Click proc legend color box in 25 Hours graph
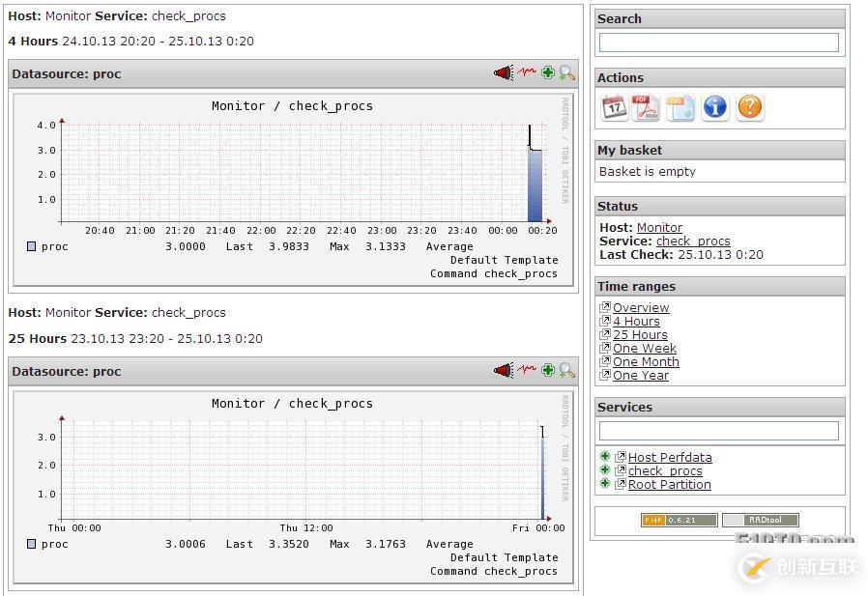Image resolution: width=868 pixels, height=596 pixels. pos(32,544)
